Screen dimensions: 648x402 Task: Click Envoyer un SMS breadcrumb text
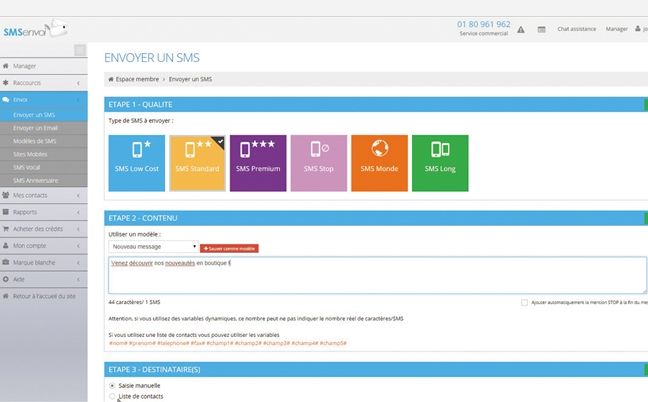(191, 79)
